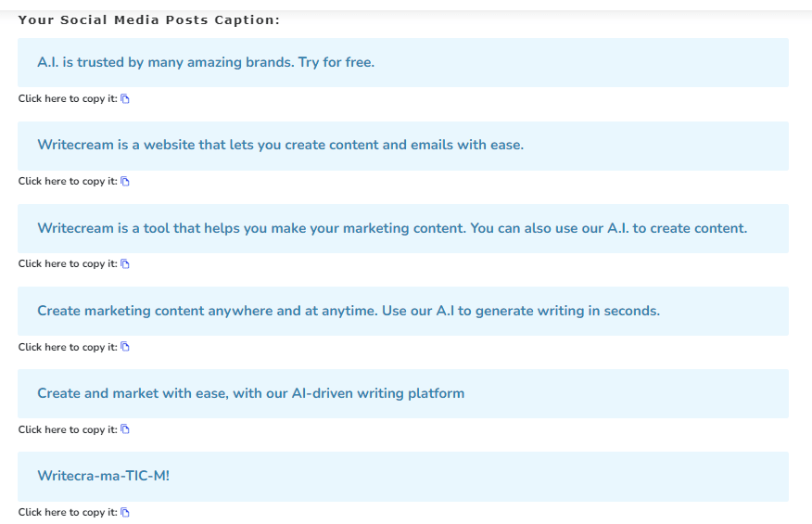
Task: Click the 'Your Social Media Posts Caption' heading
Action: coord(148,20)
